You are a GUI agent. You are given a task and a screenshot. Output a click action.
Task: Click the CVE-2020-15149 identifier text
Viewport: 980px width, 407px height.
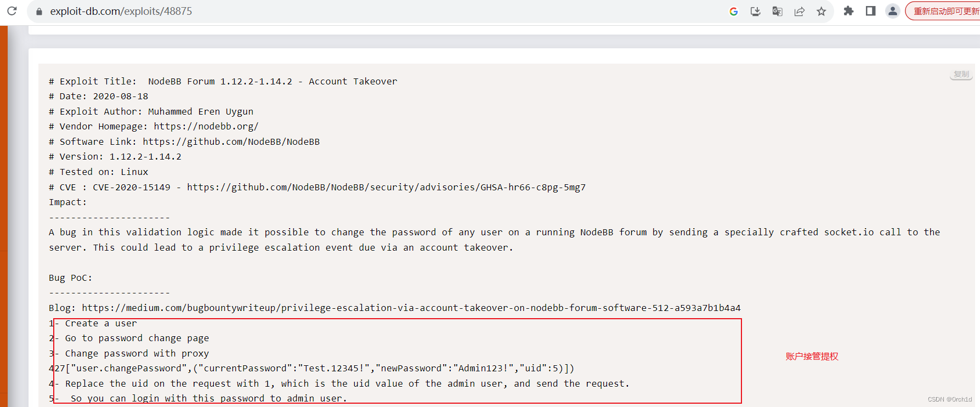[x=132, y=187]
